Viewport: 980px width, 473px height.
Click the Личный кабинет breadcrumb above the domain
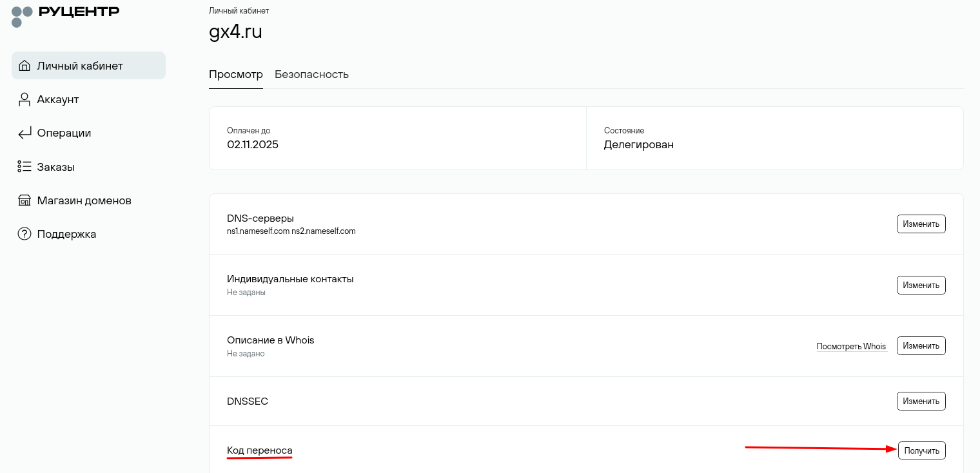(x=239, y=11)
